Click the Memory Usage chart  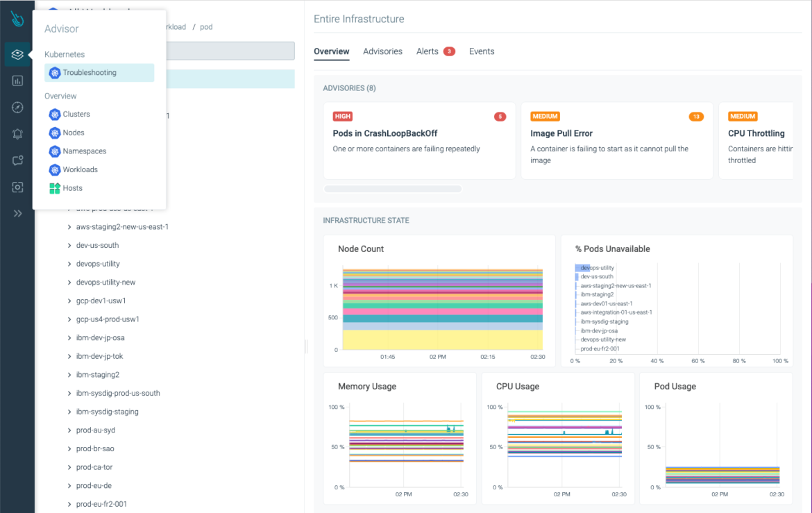click(x=400, y=439)
